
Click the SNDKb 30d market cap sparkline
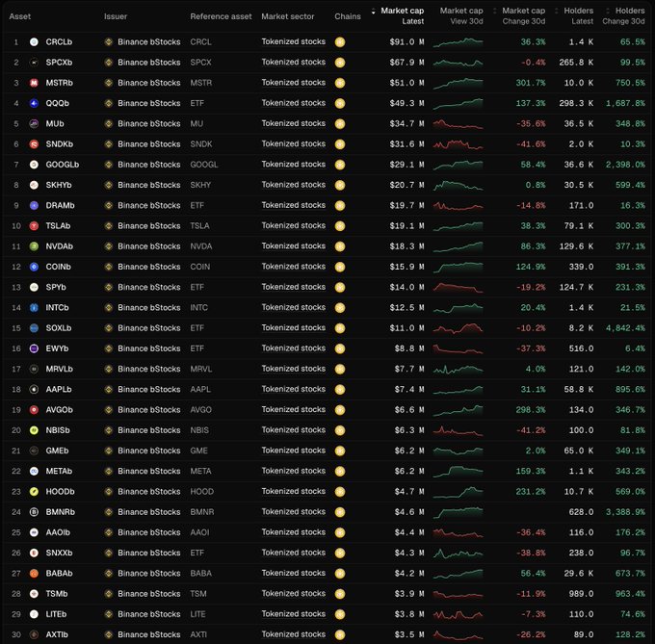coord(458,144)
